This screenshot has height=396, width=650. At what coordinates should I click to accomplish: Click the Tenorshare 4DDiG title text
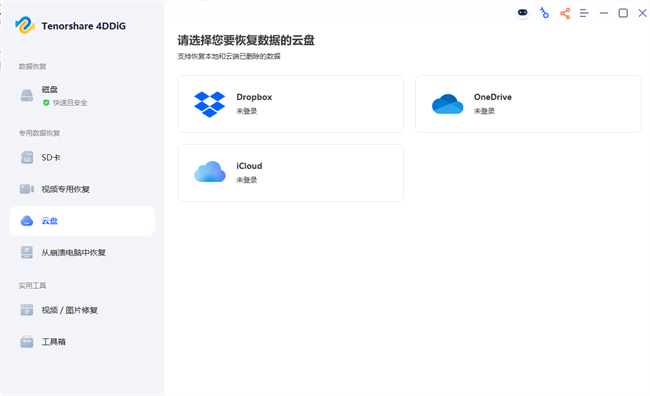click(83, 26)
